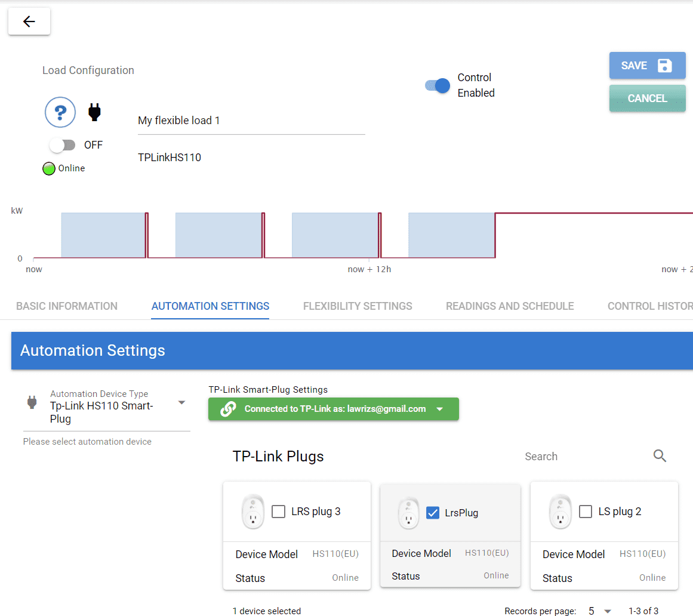This screenshot has height=616, width=693.
Task: Toggle the load OFF switch to ON
Action: [x=62, y=144]
